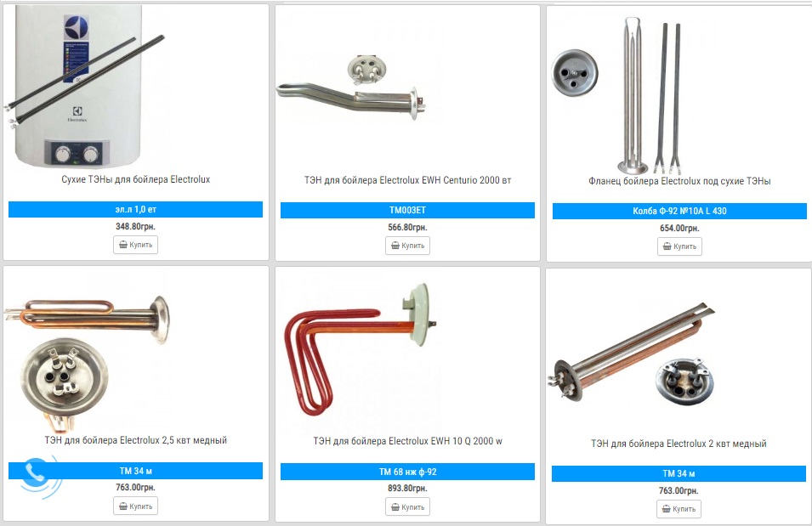Buy the Centurio 2000 вт heater

coord(407,246)
